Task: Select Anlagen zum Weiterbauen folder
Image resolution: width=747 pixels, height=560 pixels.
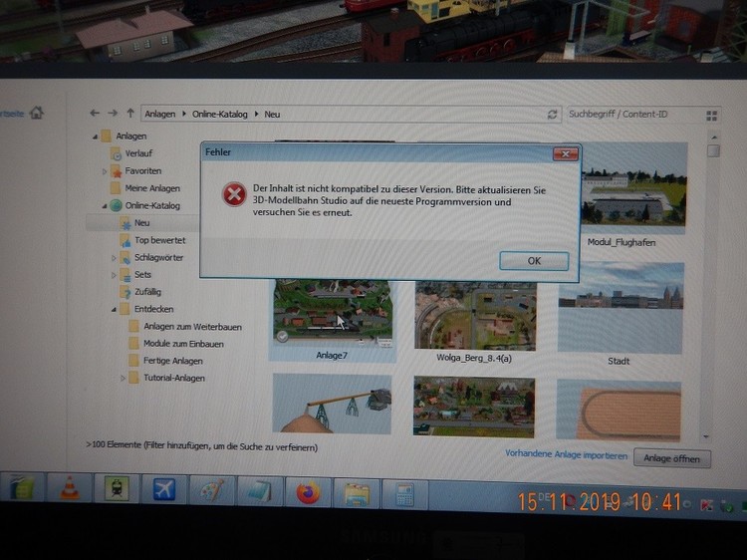Action: pyautogui.click(x=192, y=327)
